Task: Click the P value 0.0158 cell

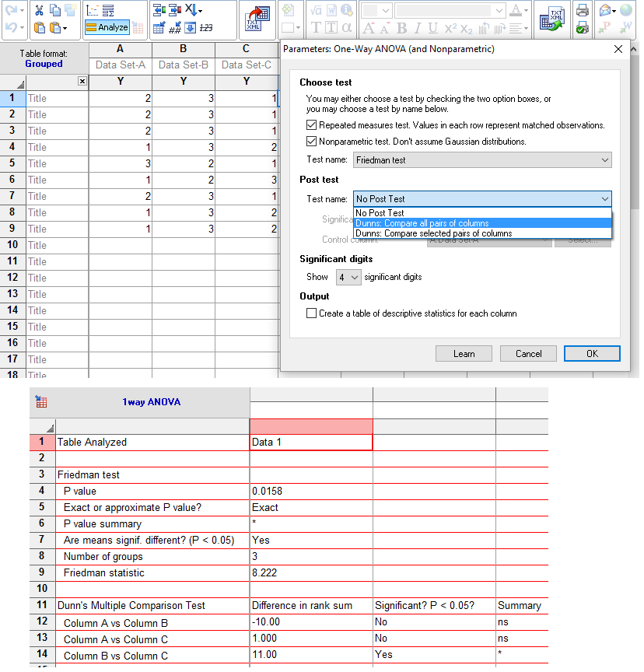Action: pos(311,491)
